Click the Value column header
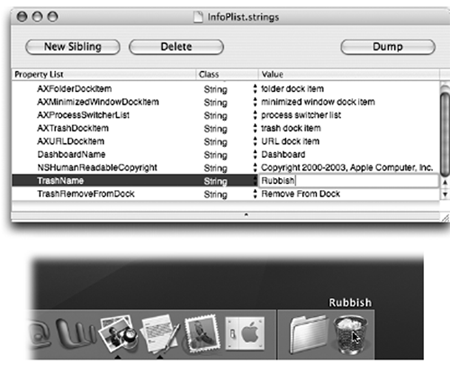 coord(349,74)
